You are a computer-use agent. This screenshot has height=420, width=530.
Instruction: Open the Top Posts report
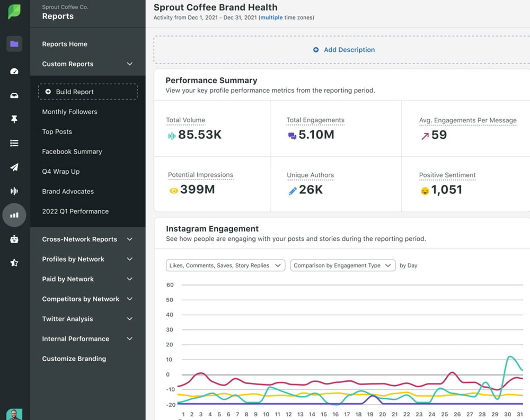click(x=57, y=132)
